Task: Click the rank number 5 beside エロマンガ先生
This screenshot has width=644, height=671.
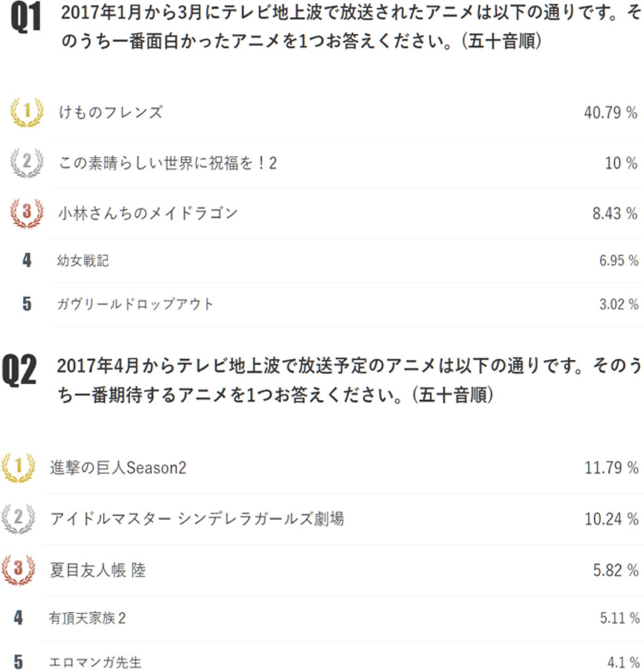Action: pyautogui.click(x=18, y=662)
